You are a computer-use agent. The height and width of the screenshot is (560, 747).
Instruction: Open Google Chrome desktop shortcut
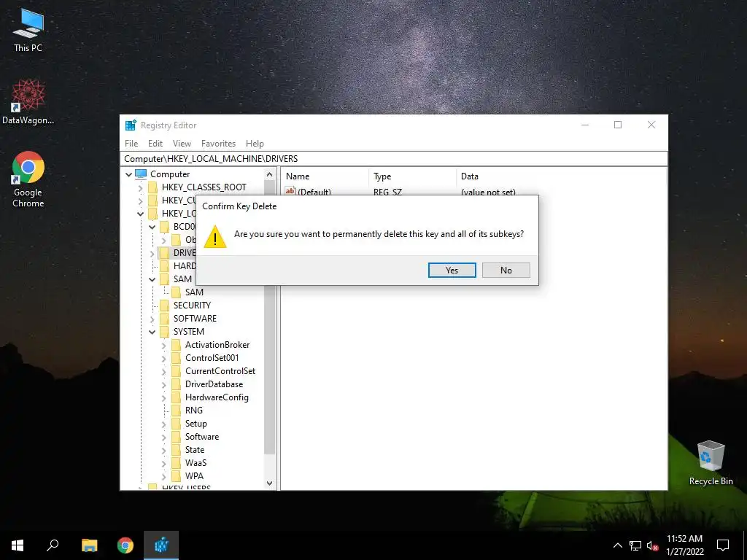pos(28,179)
